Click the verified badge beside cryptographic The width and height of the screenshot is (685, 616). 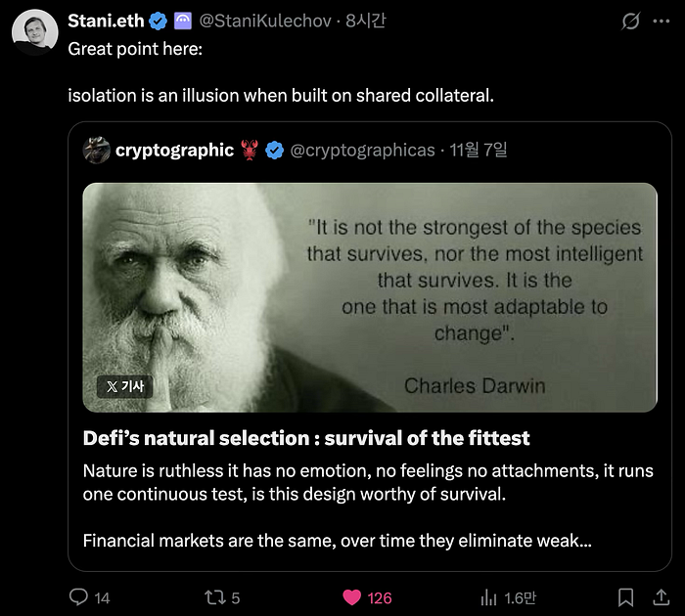point(275,150)
